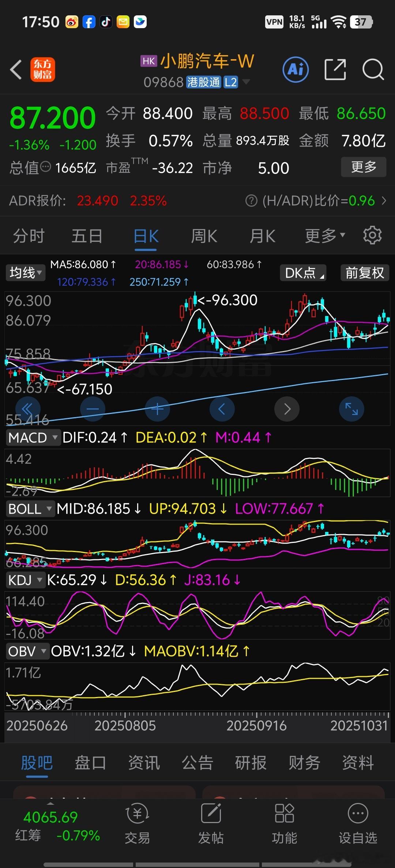Tap the MAOBV:1.14亿 reading
The image size is (395, 868).
197,651
